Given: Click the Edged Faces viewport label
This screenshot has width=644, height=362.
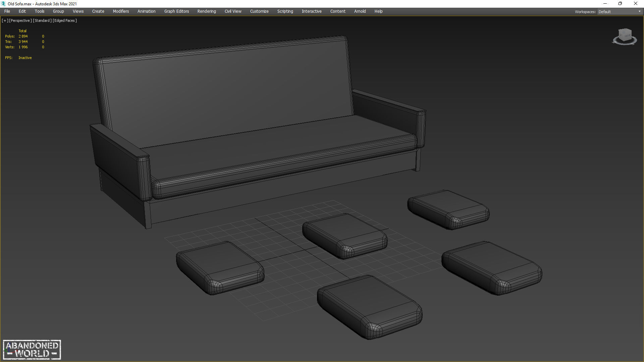Looking at the screenshot, I should (65, 20).
